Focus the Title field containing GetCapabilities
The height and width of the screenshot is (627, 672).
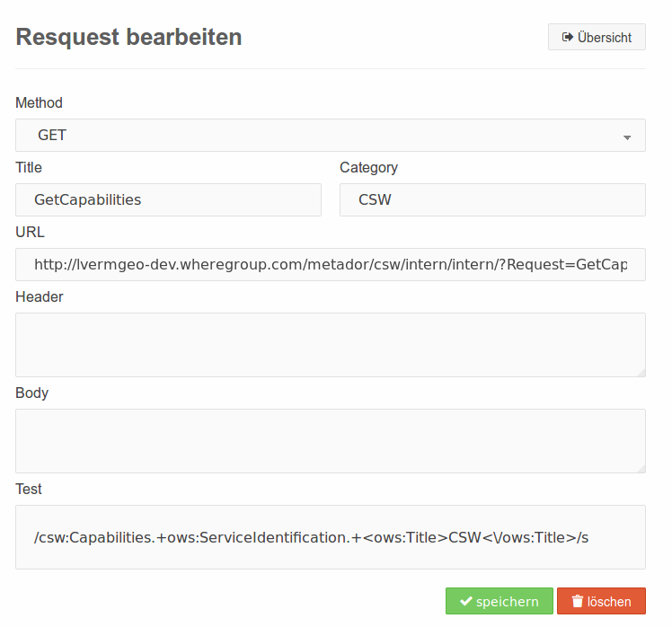click(x=168, y=200)
